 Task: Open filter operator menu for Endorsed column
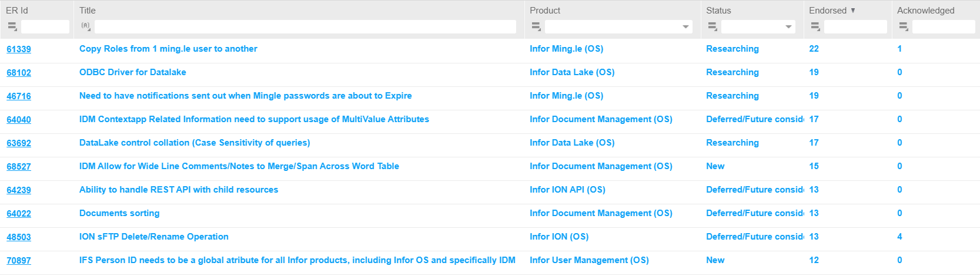tap(815, 26)
